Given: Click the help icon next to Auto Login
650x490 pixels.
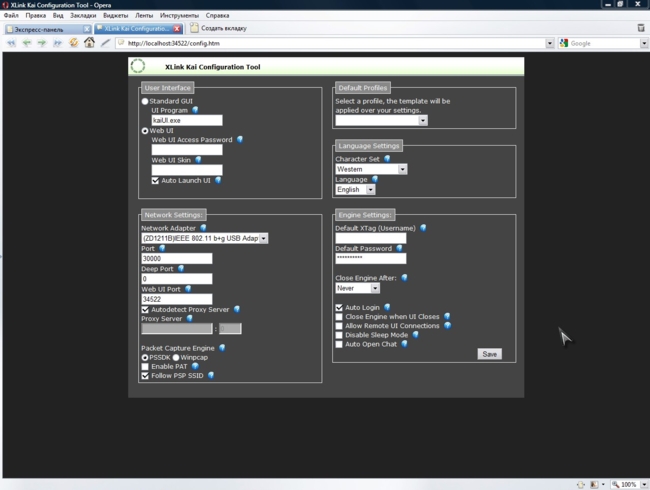Looking at the screenshot, I should 387,307.
